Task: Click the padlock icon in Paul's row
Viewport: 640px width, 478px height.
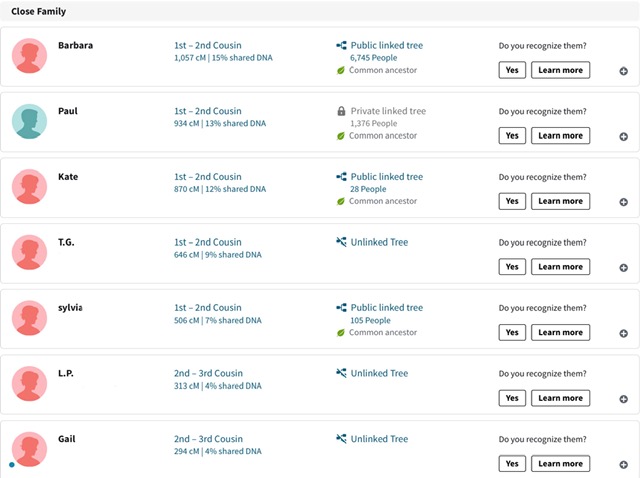Action: (341, 111)
